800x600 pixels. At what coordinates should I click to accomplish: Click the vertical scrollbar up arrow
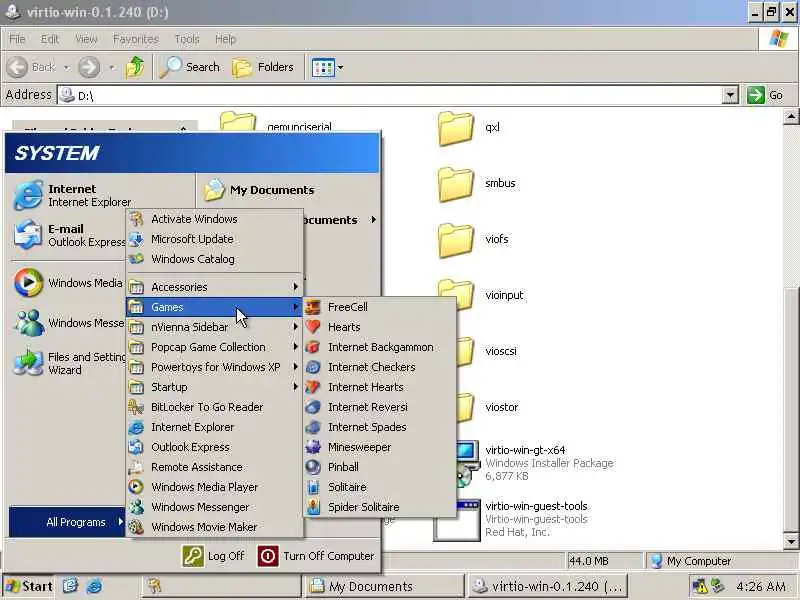pos(791,117)
